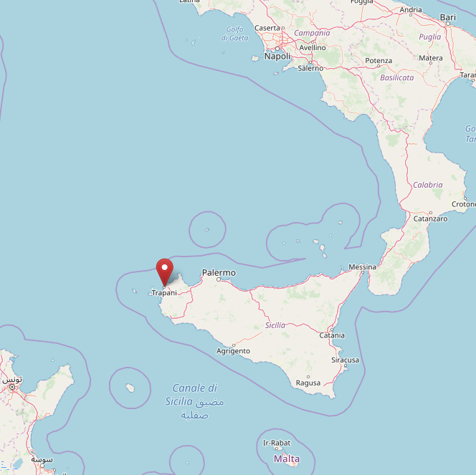The width and height of the screenshot is (476, 475).
Task: Select the Ir-Rabat town label
Action: click(x=277, y=443)
